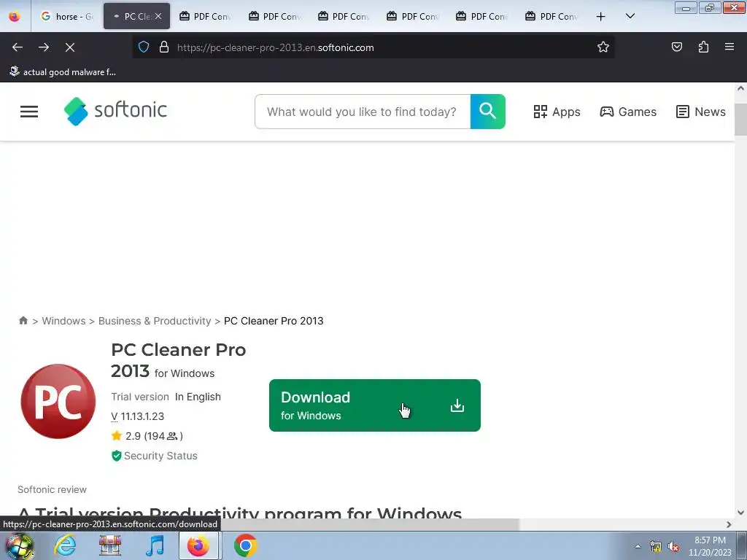Open the taskbar music note app

(x=155, y=545)
